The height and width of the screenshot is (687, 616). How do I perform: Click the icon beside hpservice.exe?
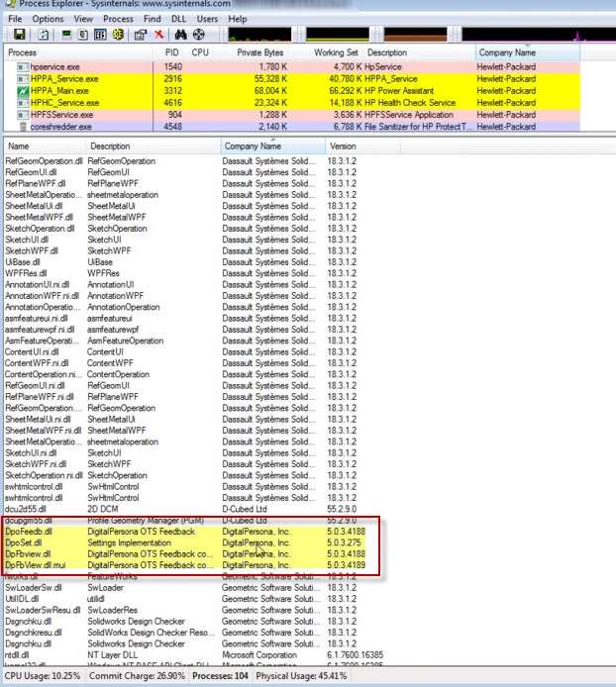point(23,67)
